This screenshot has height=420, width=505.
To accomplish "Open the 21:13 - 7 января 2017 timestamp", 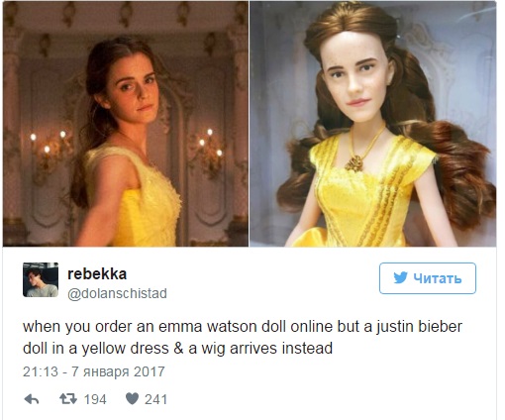I will coord(94,371).
